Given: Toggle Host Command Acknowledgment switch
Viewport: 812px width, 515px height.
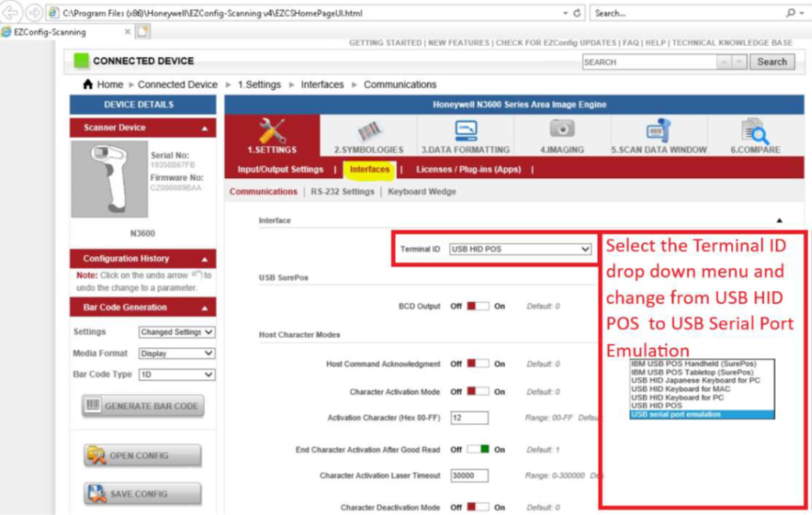Looking at the screenshot, I should (x=478, y=364).
